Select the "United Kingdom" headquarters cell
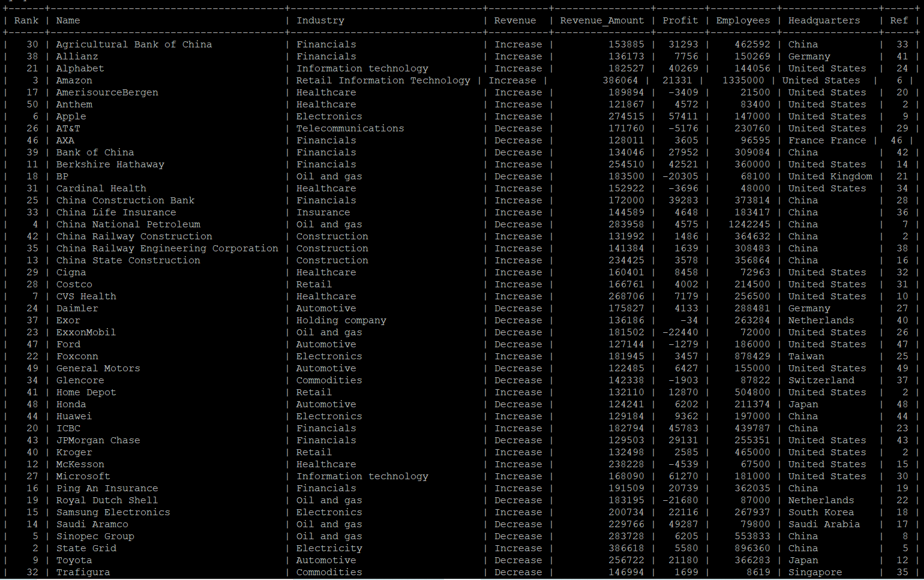Screen dimensions: 924x580 [x=830, y=176]
